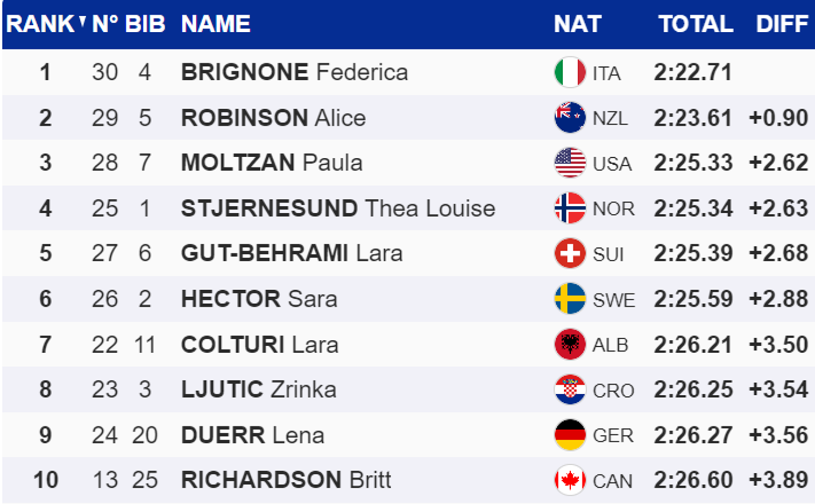Click the Germany flag icon
The height and width of the screenshot is (504, 815).
click(x=570, y=435)
